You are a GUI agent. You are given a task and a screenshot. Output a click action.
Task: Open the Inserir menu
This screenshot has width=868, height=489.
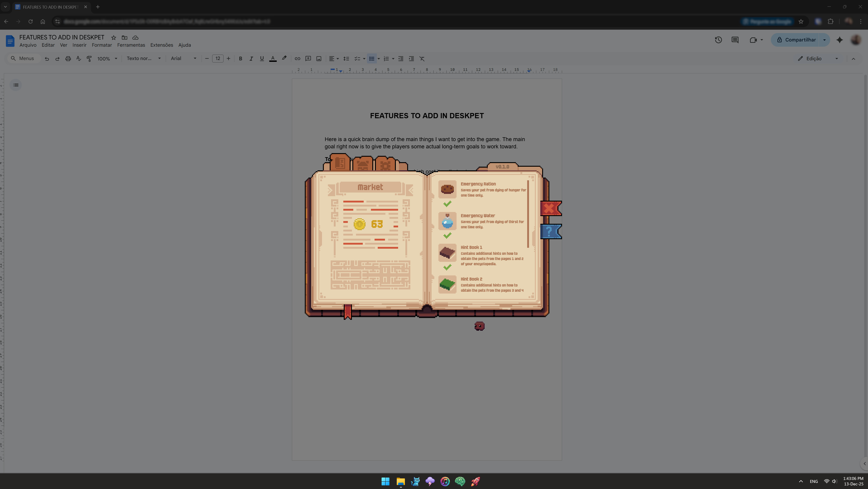tap(79, 45)
